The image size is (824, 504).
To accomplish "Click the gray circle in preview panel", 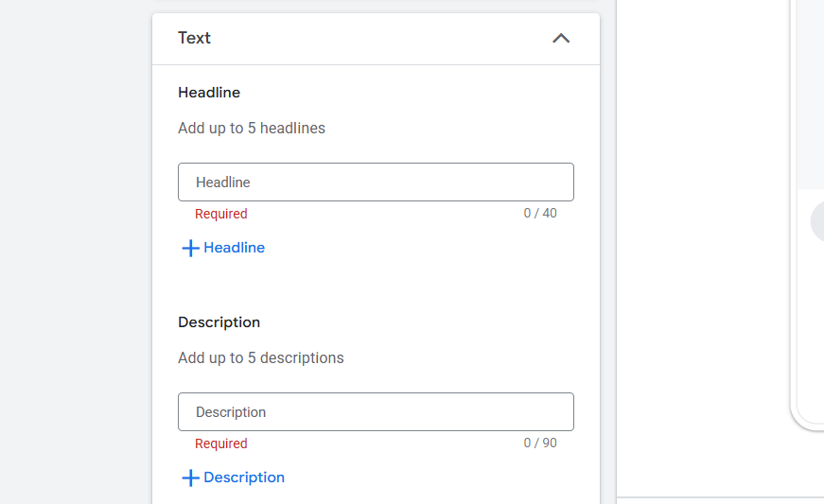I will click(817, 222).
